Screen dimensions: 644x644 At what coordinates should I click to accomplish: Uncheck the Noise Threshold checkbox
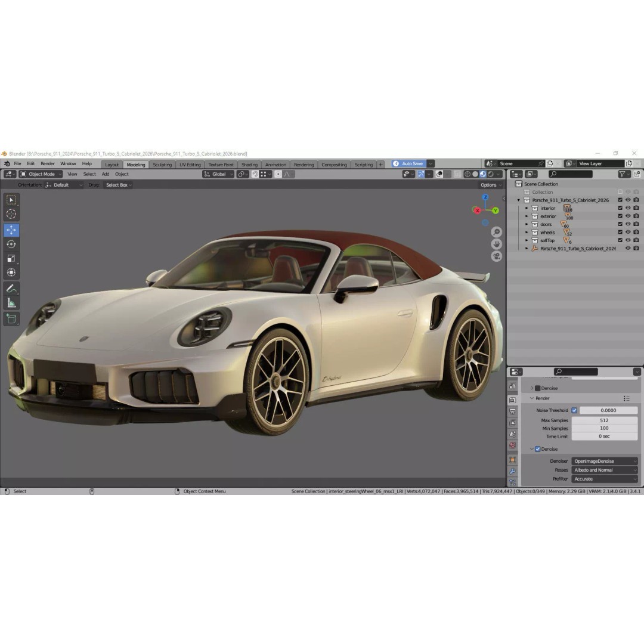[574, 410]
